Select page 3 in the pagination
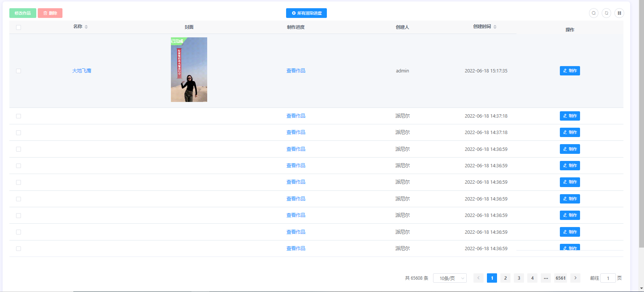644x292 pixels. [x=519, y=278]
